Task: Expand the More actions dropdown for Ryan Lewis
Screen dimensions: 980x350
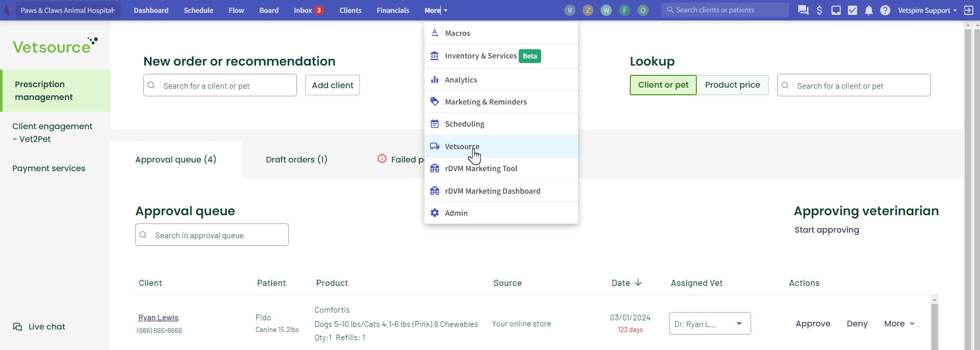Action: 899,324
